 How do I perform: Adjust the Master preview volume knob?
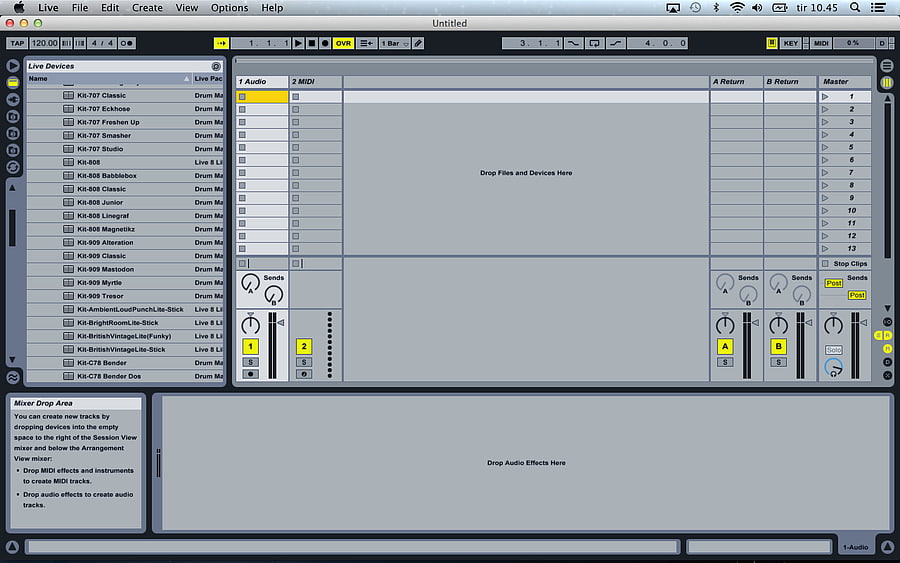coord(833,367)
